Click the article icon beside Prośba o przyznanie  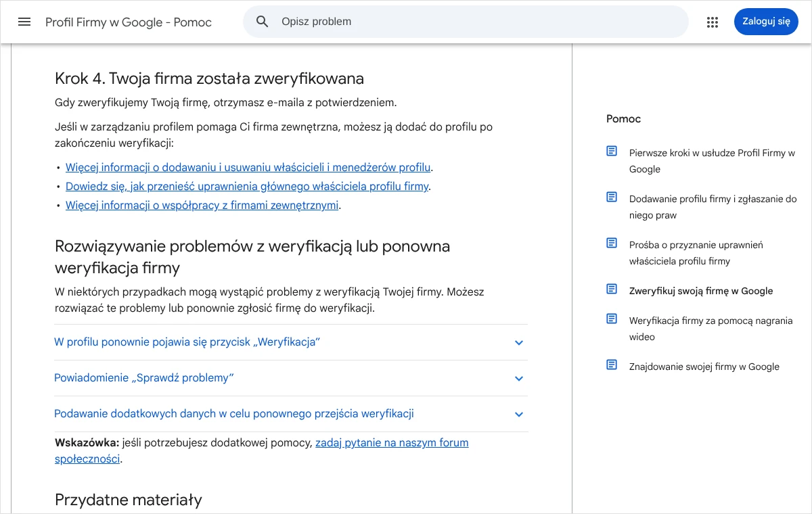click(612, 243)
